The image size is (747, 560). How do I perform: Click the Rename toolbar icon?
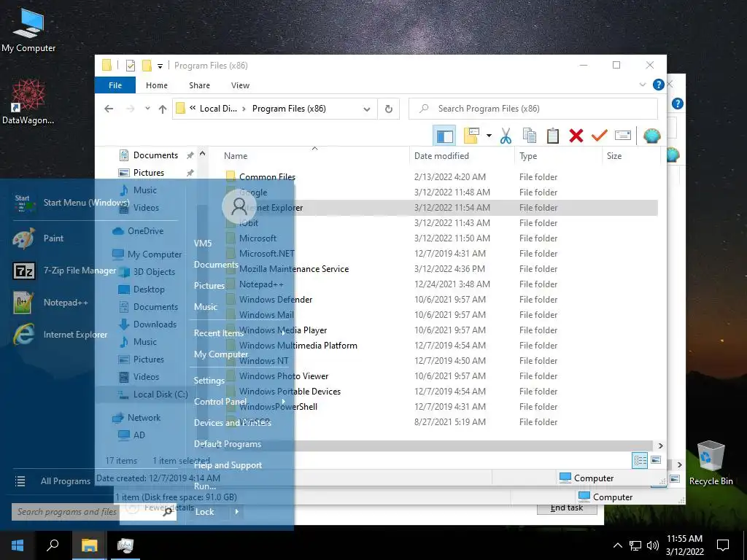click(x=623, y=136)
